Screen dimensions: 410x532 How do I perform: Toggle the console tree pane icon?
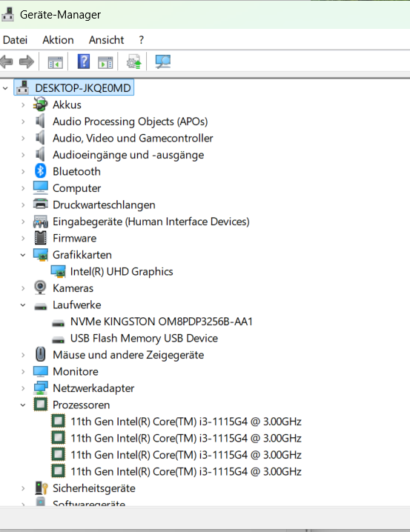pyautogui.click(x=56, y=62)
